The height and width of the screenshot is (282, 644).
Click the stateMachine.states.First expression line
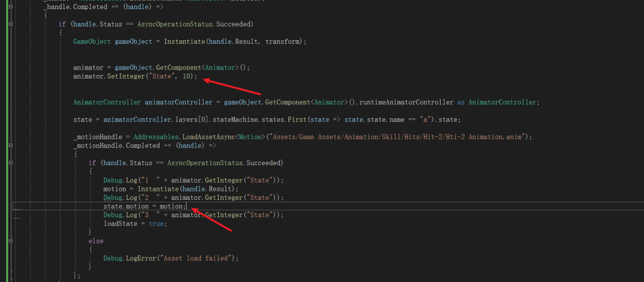pyautogui.click(x=267, y=119)
